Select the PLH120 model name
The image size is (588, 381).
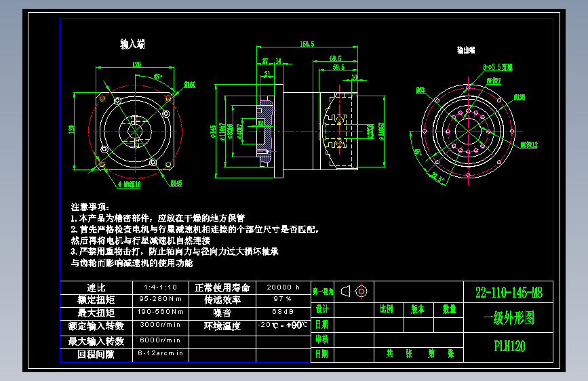pos(509,346)
